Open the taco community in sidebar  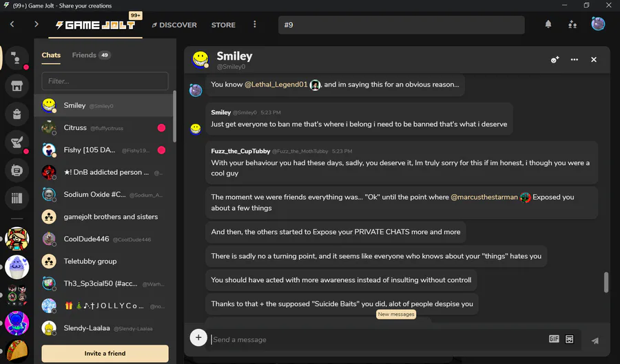(17, 351)
